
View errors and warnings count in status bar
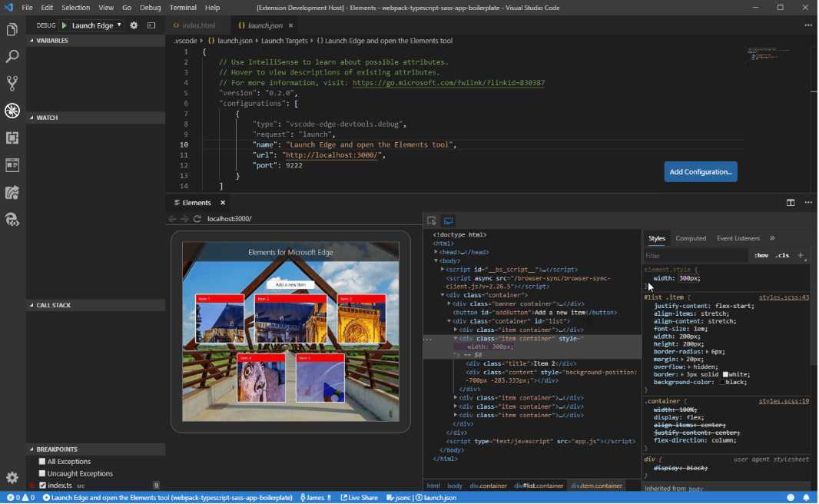(21, 498)
